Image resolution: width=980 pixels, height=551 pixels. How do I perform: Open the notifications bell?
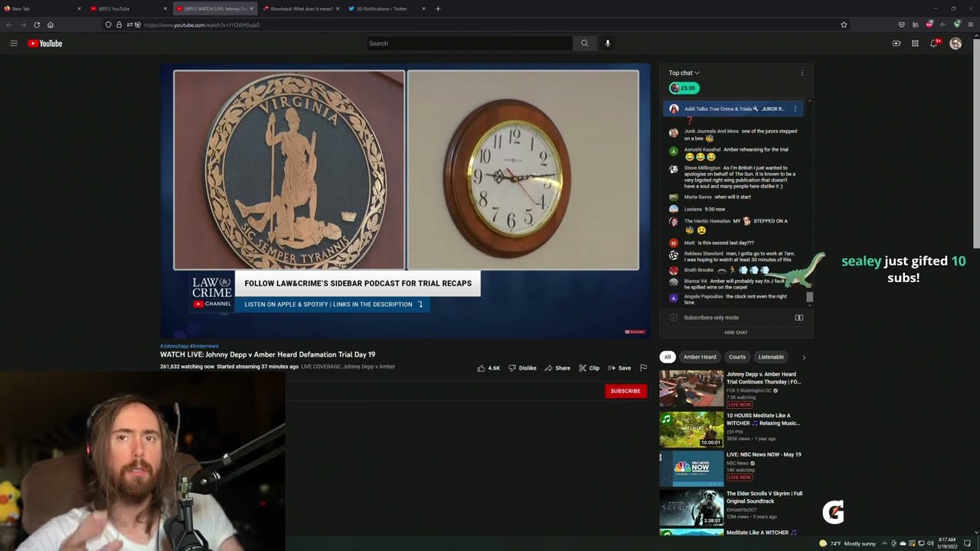(x=933, y=44)
